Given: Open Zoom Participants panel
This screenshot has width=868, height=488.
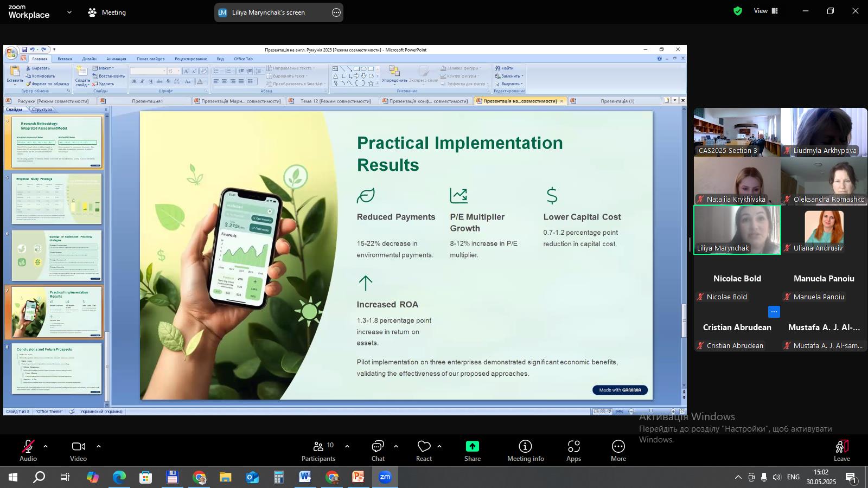Looking at the screenshot, I should pos(318,451).
